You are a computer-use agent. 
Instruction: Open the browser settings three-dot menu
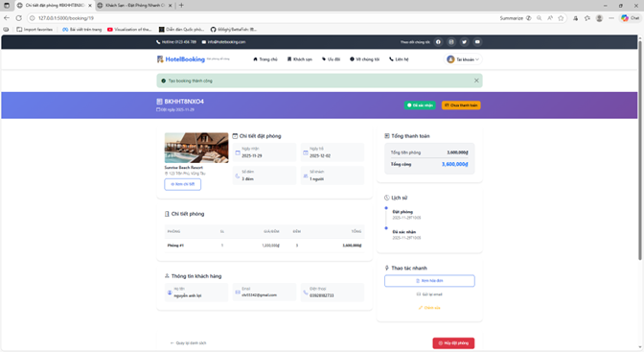tap(611, 18)
